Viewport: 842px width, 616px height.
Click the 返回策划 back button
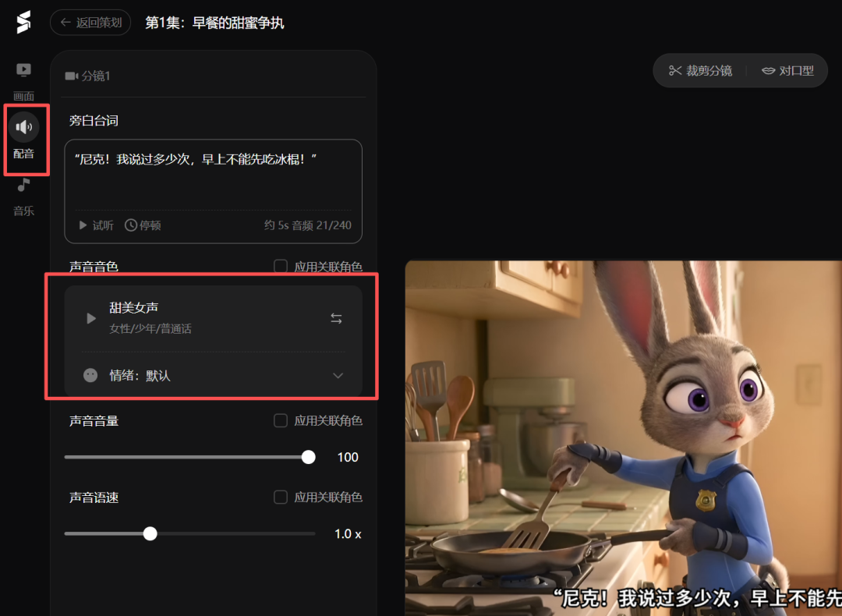pos(90,23)
